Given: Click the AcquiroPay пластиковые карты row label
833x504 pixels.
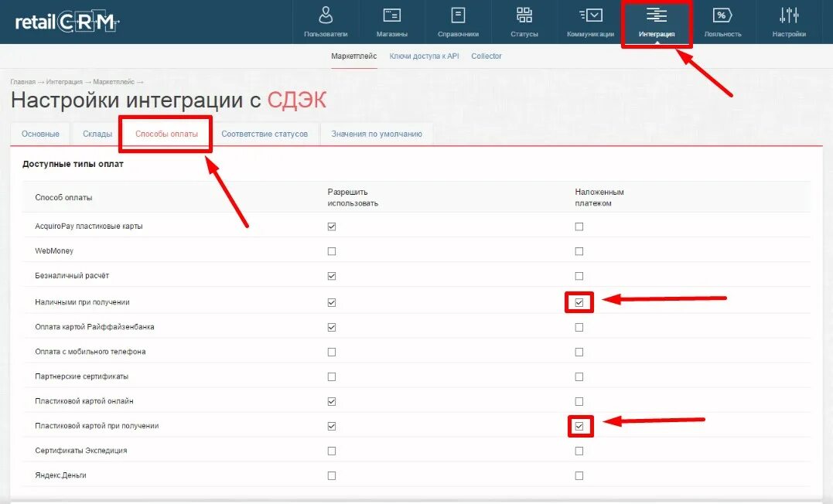Looking at the screenshot, I should coord(89,226).
